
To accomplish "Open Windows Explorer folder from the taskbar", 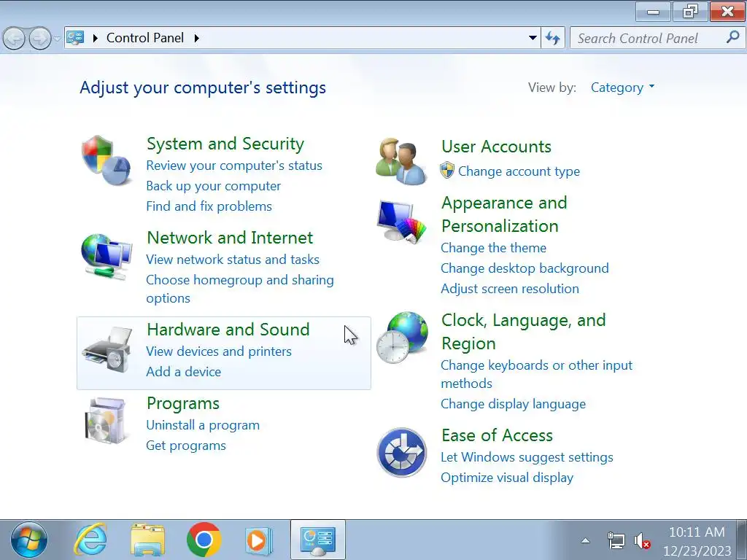I will click(x=147, y=540).
